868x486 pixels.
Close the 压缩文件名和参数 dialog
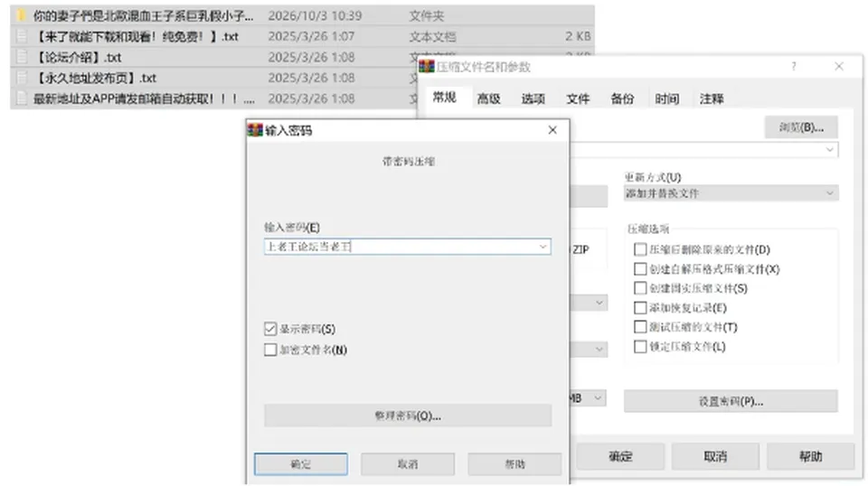(839, 66)
